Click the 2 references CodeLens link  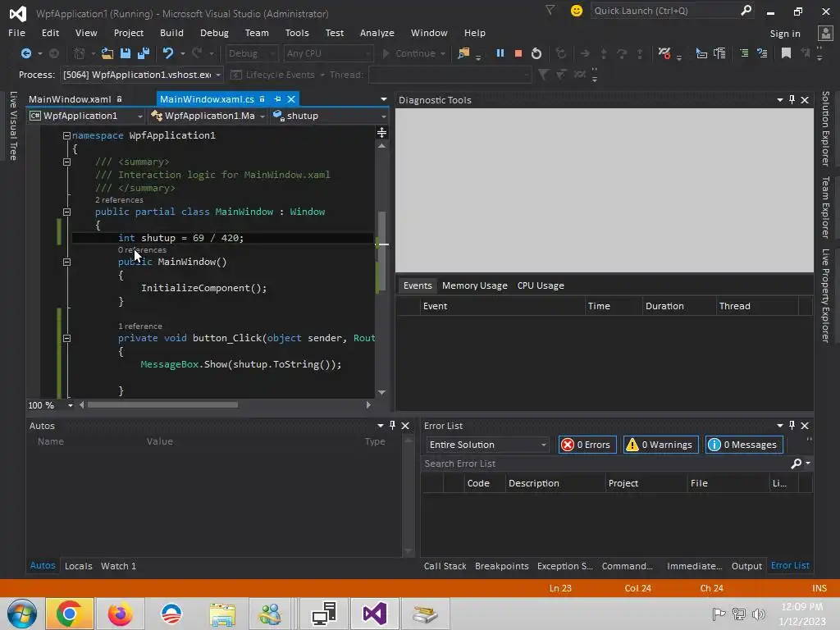(x=119, y=200)
